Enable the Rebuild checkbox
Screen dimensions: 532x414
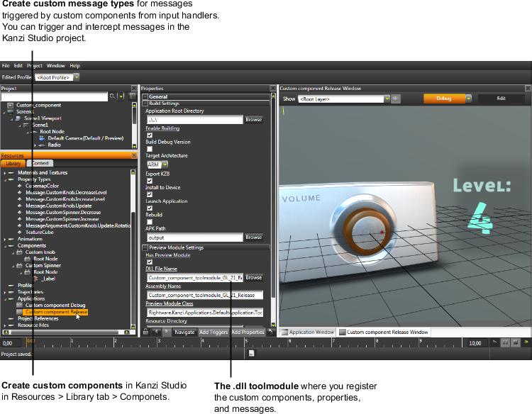click(149, 222)
